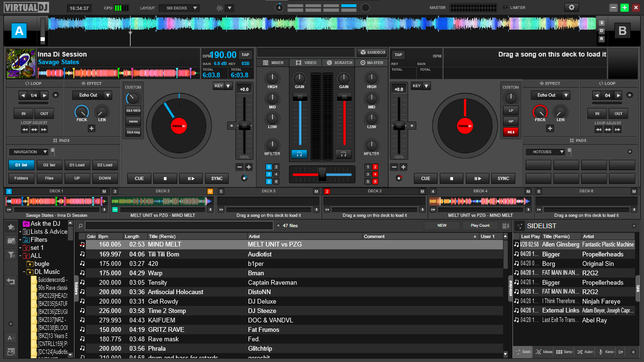Click left deck pitch fader handle

tap(244, 126)
